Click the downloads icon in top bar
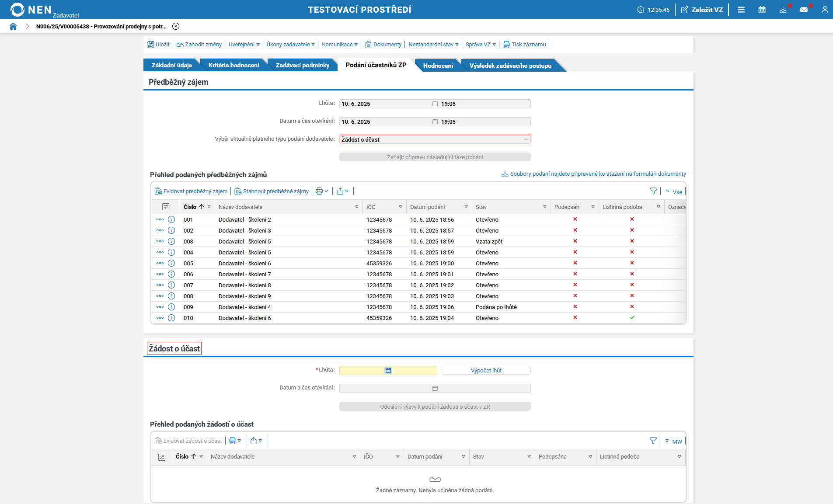 pos(783,10)
